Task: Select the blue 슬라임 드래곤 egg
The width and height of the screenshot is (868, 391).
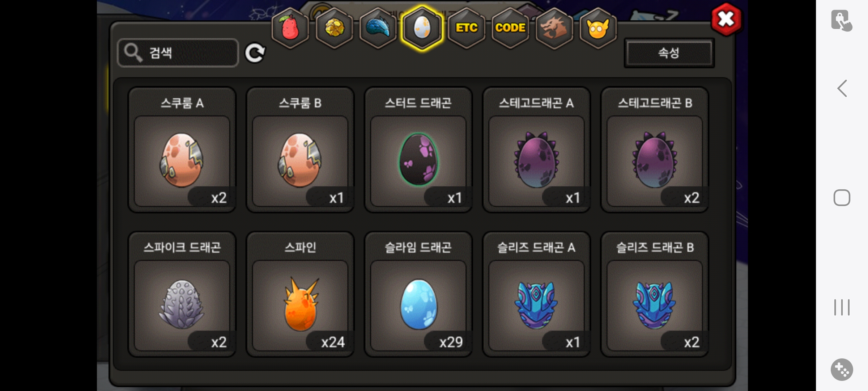Action: [x=418, y=294]
